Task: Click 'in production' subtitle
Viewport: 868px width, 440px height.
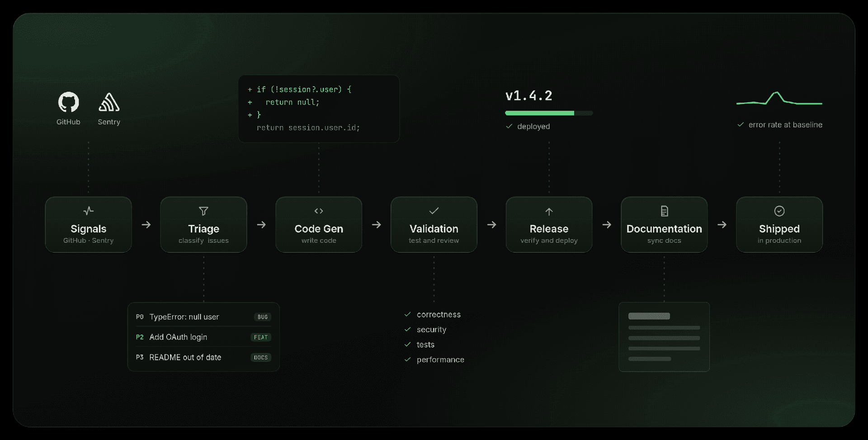Action: coord(779,241)
